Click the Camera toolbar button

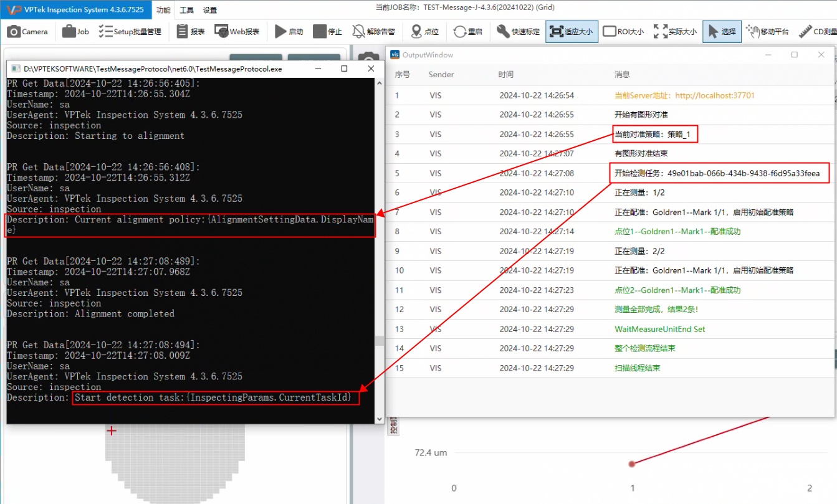pyautogui.click(x=27, y=32)
